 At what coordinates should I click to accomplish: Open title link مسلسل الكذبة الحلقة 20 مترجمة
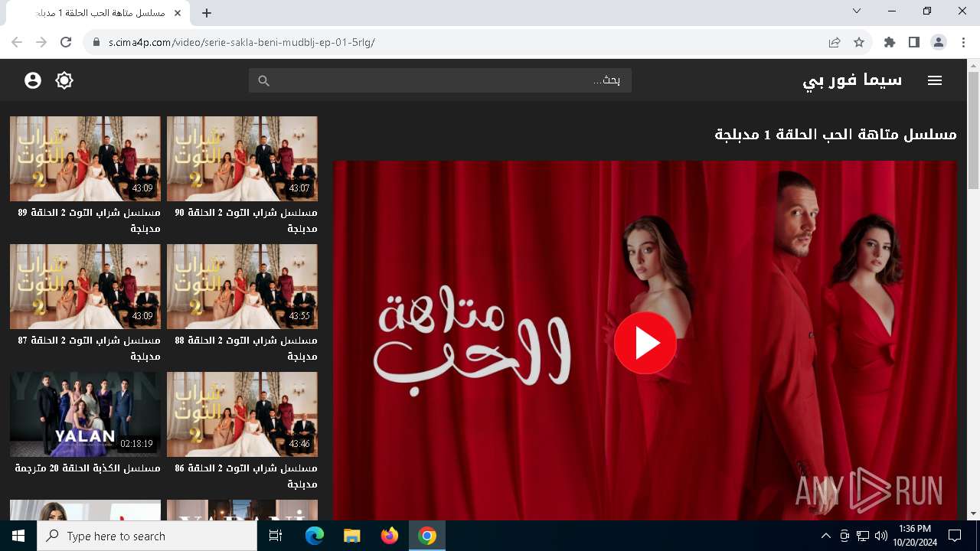[88, 468]
